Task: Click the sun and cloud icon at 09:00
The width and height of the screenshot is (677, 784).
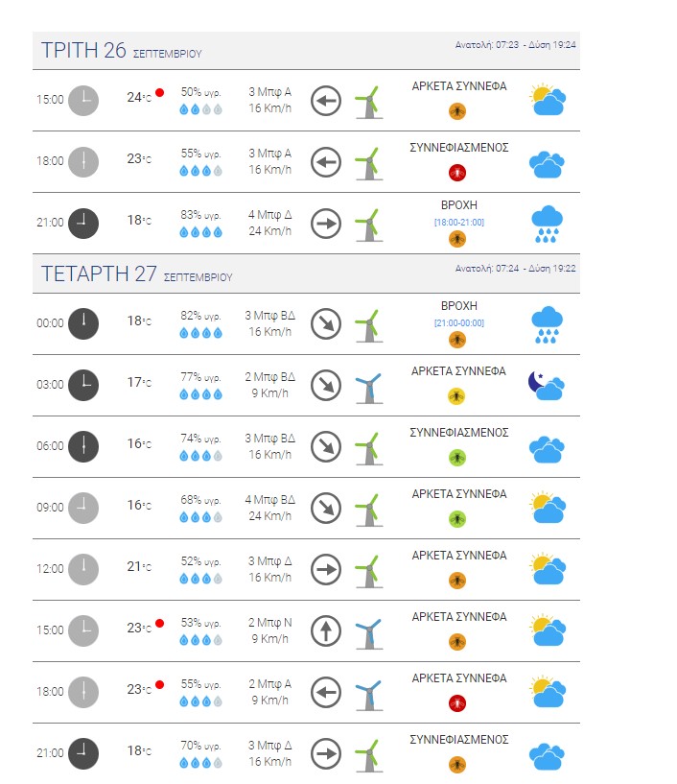Action: [x=548, y=508]
